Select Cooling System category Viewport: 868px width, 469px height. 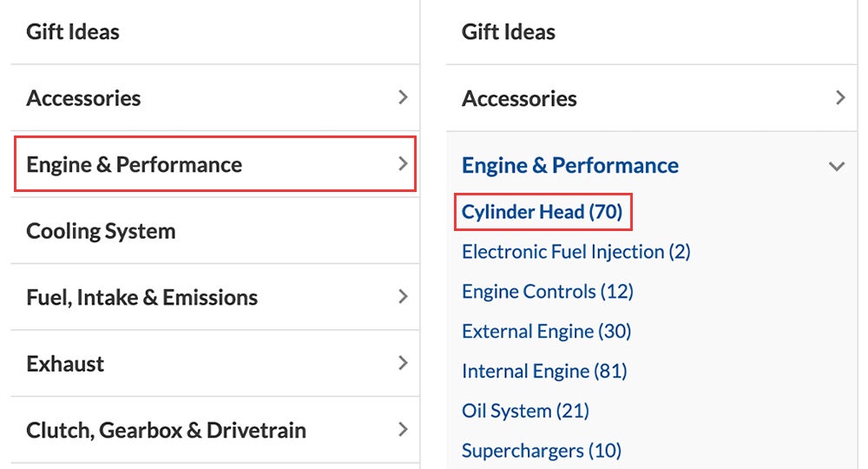point(101,231)
